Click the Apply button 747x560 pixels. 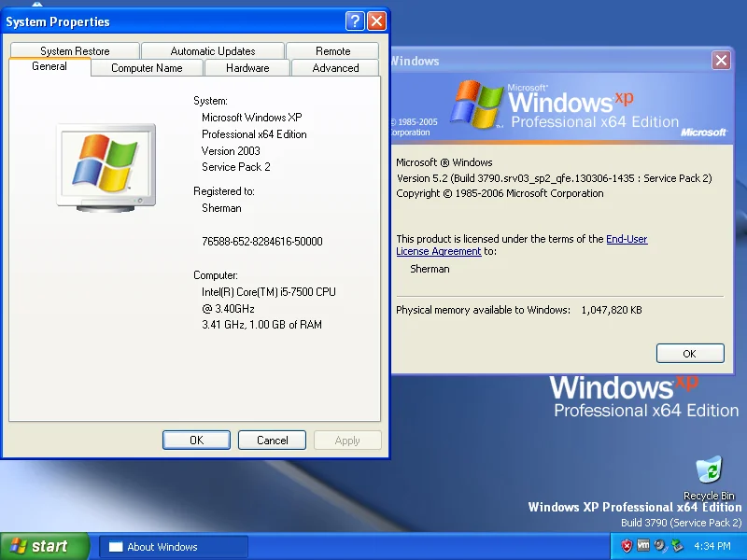pyautogui.click(x=347, y=440)
